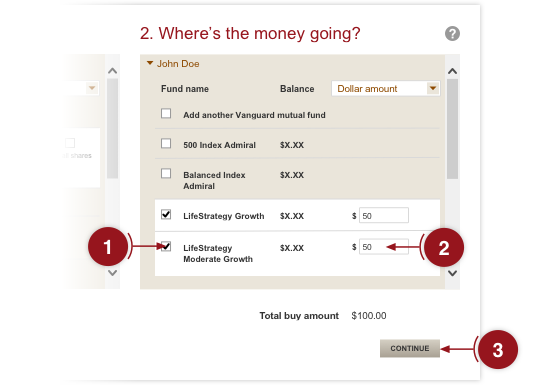
Task: Click the down arrow of right scrollbar
Action: [x=452, y=273]
